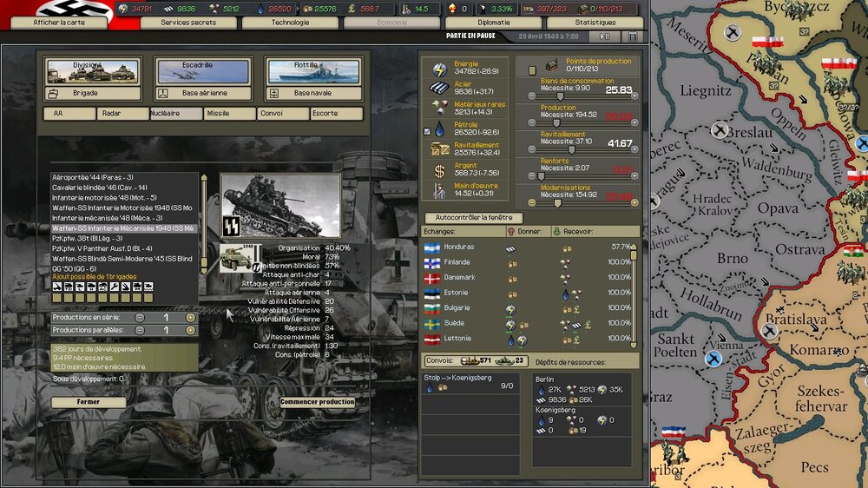Switch to the Technologie tab

[x=290, y=23]
